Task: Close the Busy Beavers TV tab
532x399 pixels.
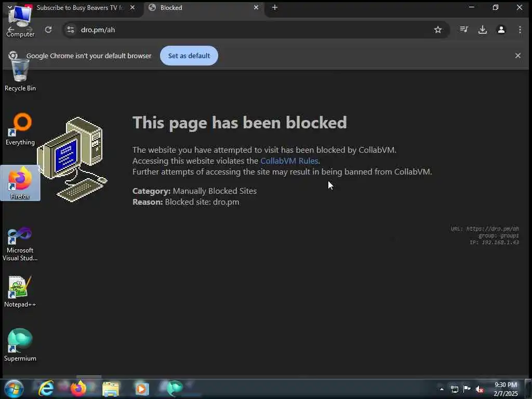Action: pyautogui.click(x=132, y=7)
